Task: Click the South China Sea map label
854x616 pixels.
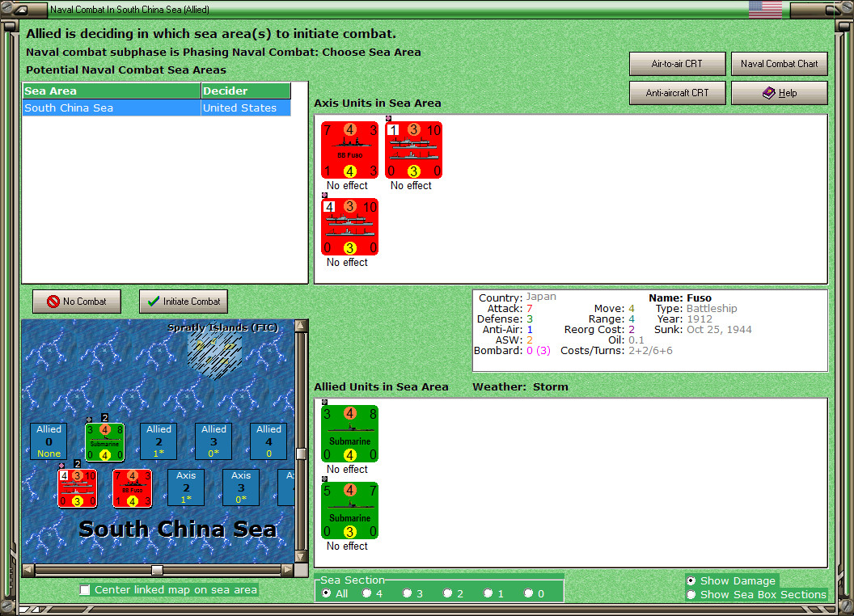Action: point(178,529)
